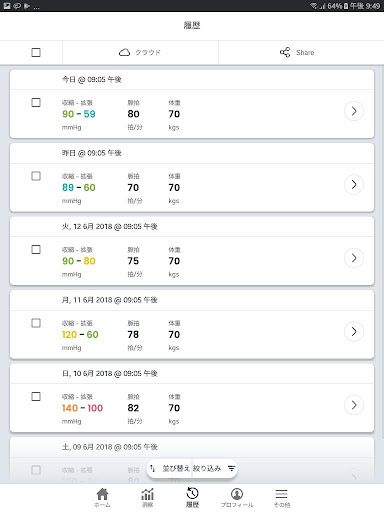Tap the filter icon on floating pill
The width and height of the screenshot is (384, 512).
tap(231, 468)
